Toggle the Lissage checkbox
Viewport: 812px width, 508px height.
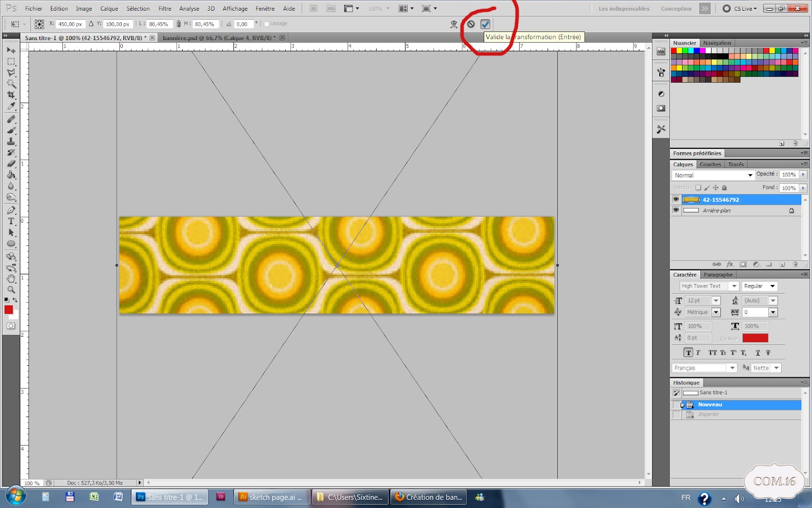pyautogui.click(x=266, y=24)
